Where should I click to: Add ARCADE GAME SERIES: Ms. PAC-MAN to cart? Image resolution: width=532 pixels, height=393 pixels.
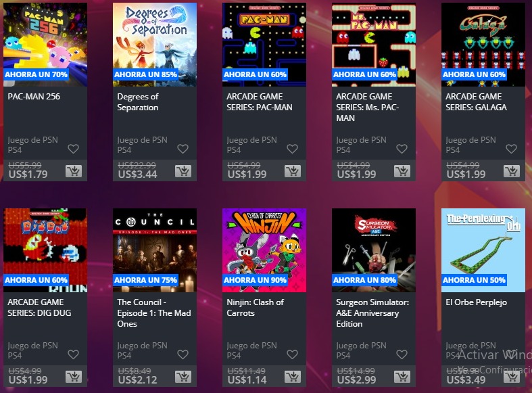[402, 171]
